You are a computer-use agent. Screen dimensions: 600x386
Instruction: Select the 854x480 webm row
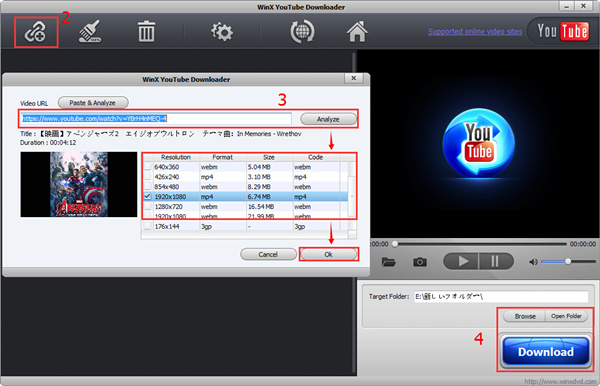point(246,187)
